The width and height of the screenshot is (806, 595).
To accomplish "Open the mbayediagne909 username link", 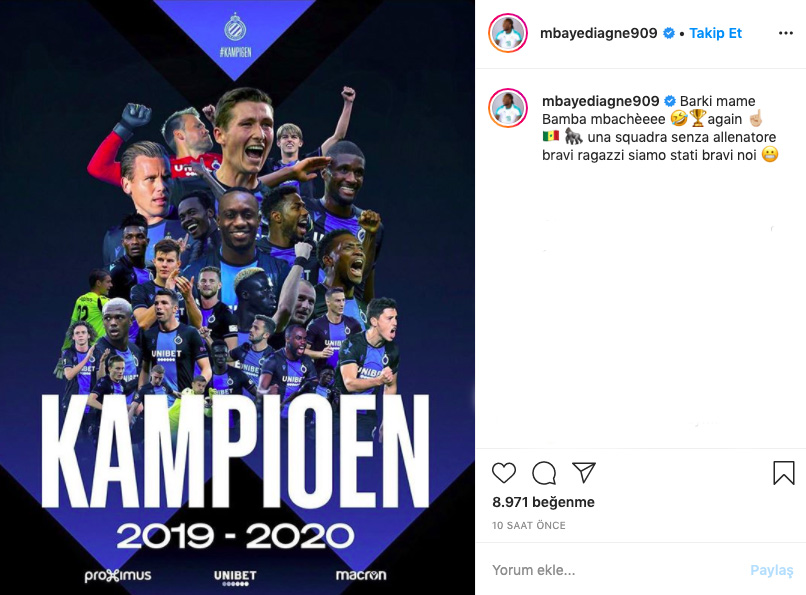I will point(598,32).
